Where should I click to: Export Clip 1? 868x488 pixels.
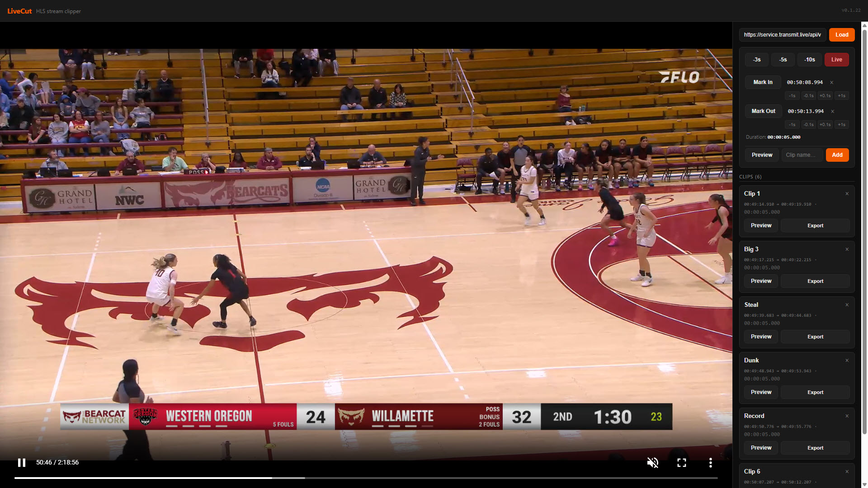[815, 225]
